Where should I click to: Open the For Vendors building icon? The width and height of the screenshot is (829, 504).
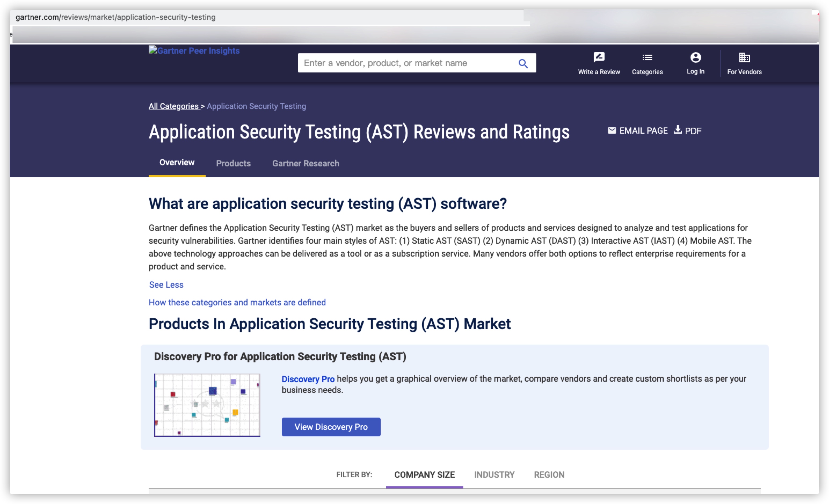pyautogui.click(x=744, y=57)
